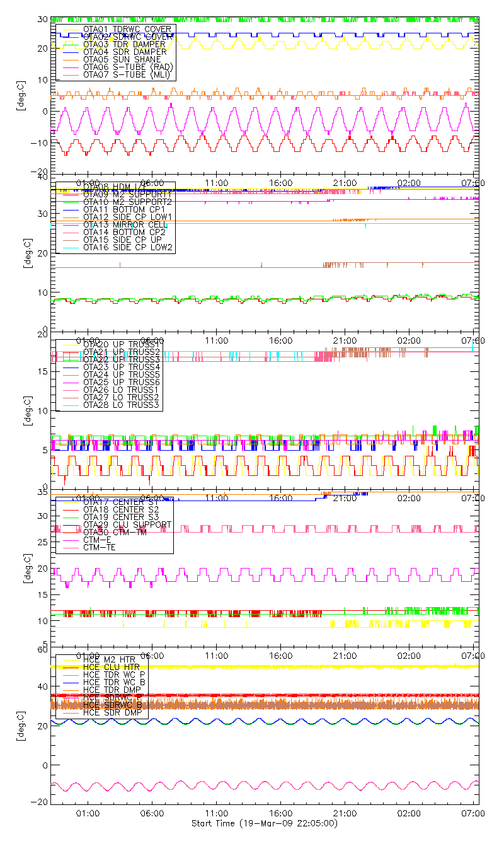Click the OTA03 TDR DAMPER legend entry

tap(122, 44)
